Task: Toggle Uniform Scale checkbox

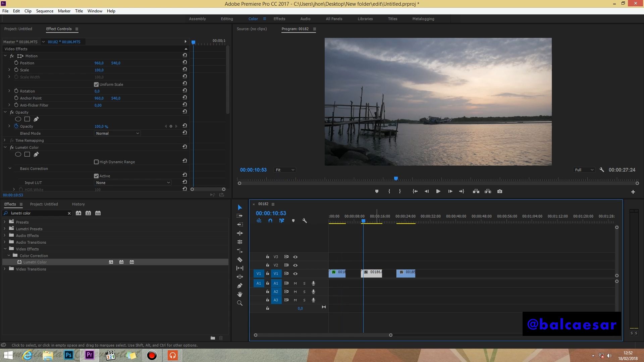Action: (96, 84)
